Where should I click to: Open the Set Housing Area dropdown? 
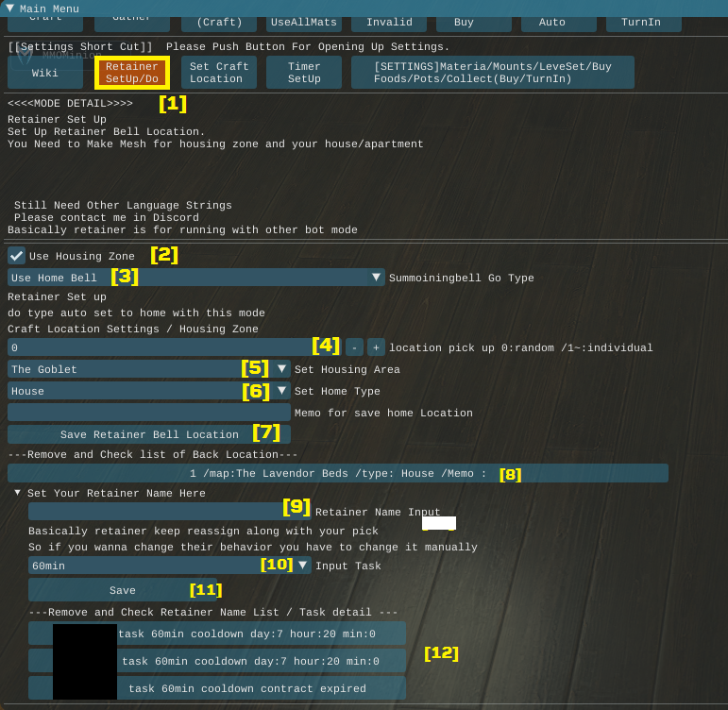149,369
